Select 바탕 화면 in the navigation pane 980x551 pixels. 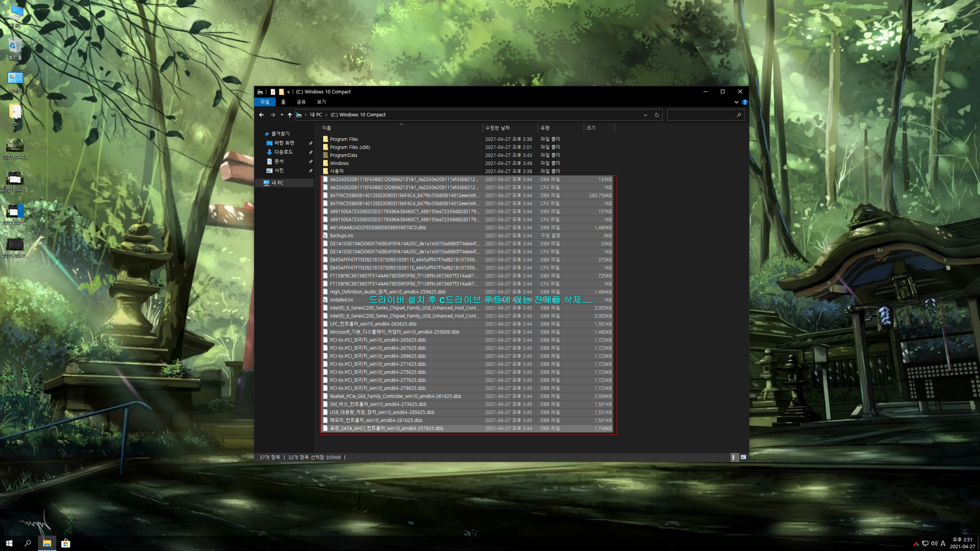coord(284,143)
